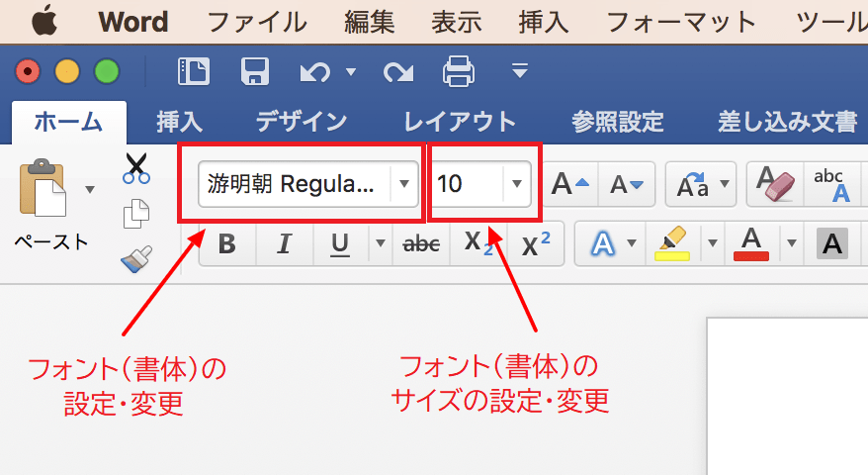Click the Save floppy disk icon
Image resolution: width=868 pixels, height=475 pixels.
(x=255, y=71)
